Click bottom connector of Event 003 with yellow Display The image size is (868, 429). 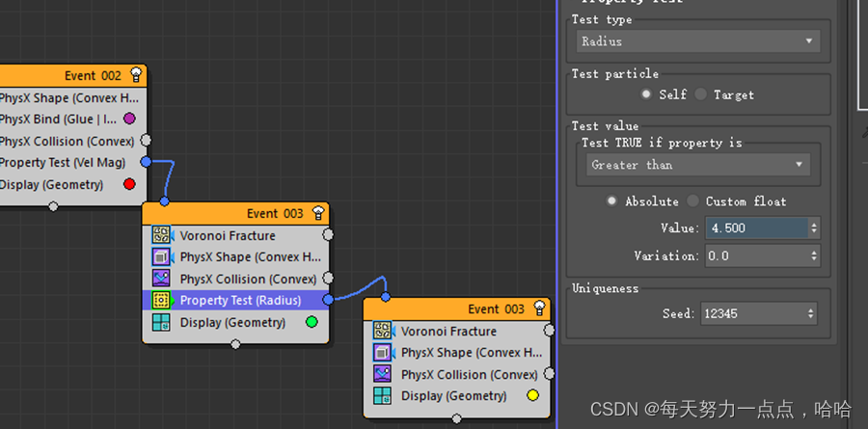click(456, 419)
